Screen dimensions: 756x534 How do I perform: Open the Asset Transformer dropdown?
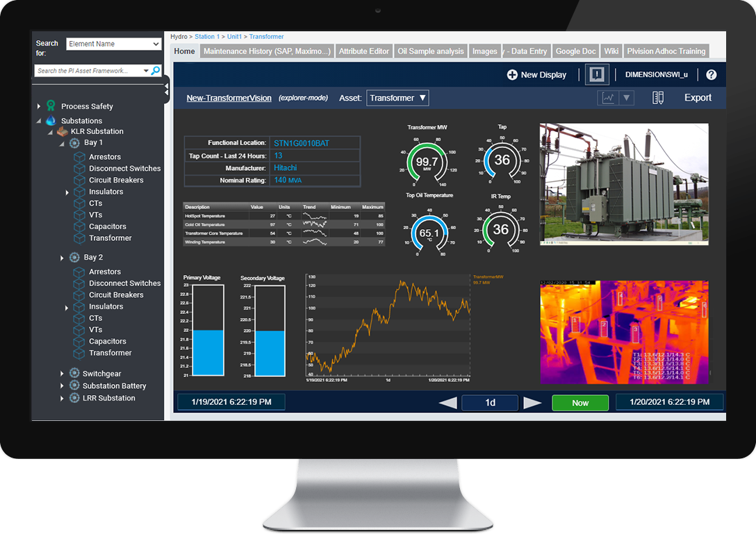coord(397,98)
